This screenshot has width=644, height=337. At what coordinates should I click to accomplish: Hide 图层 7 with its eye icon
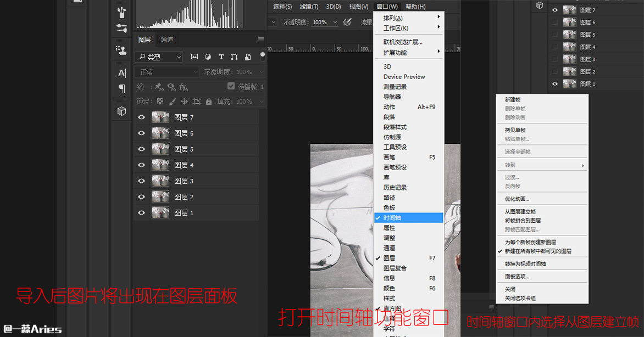[141, 117]
